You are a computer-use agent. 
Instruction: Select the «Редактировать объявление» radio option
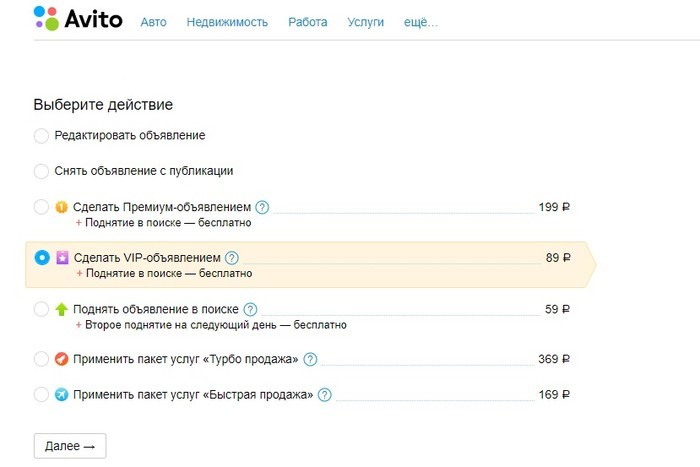(x=41, y=136)
